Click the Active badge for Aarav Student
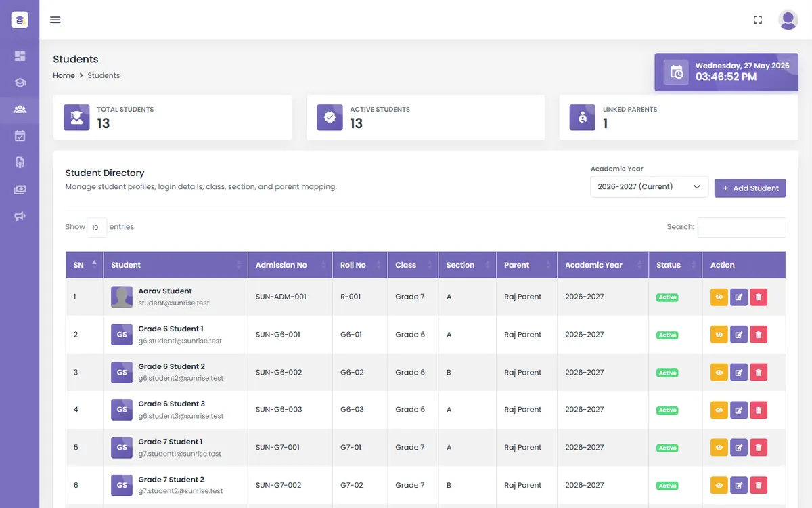This screenshot has width=812, height=508. (668, 297)
